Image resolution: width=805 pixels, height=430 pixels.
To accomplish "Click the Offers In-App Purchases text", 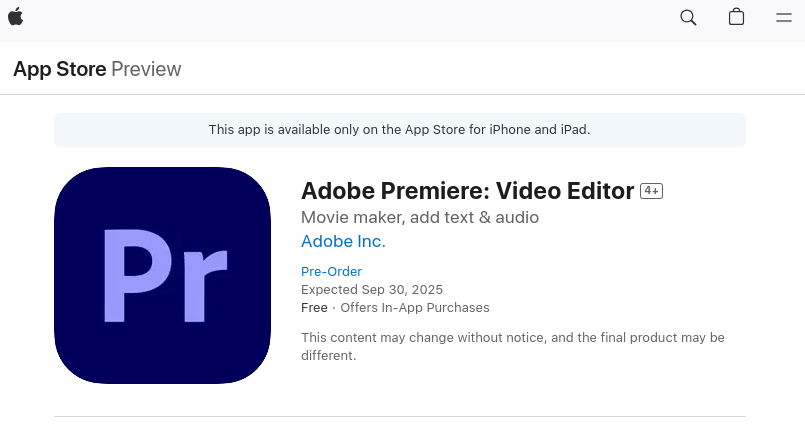I will click(x=414, y=307).
